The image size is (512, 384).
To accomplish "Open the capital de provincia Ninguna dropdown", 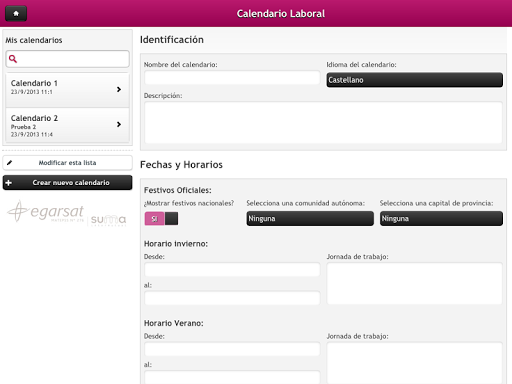I will (441, 219).
